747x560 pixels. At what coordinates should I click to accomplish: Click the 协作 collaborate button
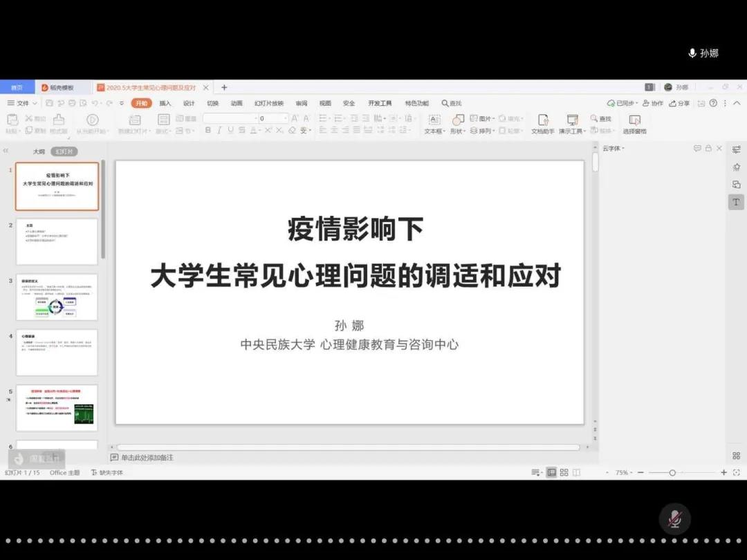(652, 103)
